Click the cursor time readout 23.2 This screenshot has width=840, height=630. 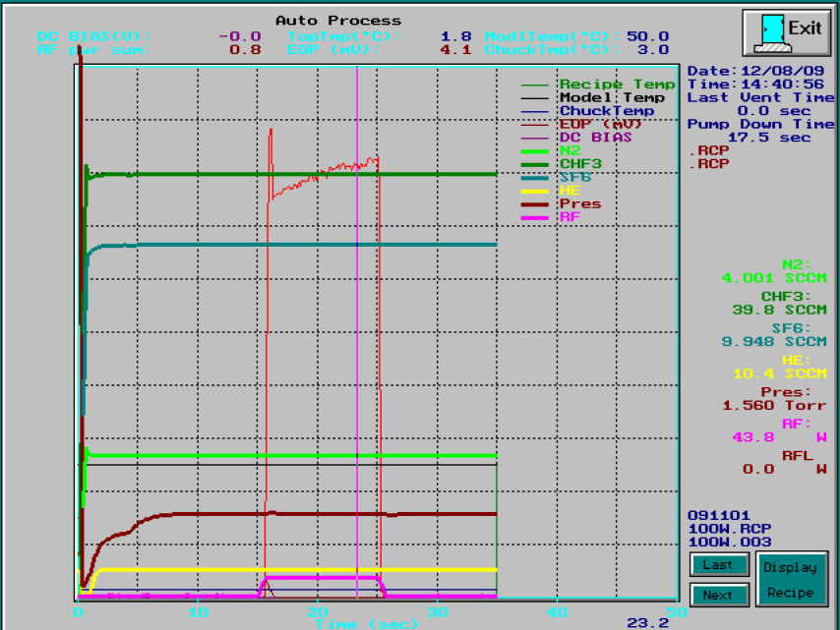pyautogui.click(x=647, y=623)
